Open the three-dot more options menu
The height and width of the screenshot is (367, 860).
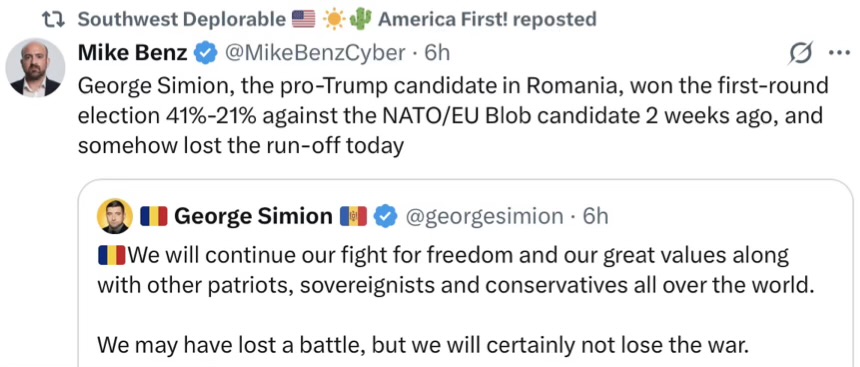pos(838,54)
